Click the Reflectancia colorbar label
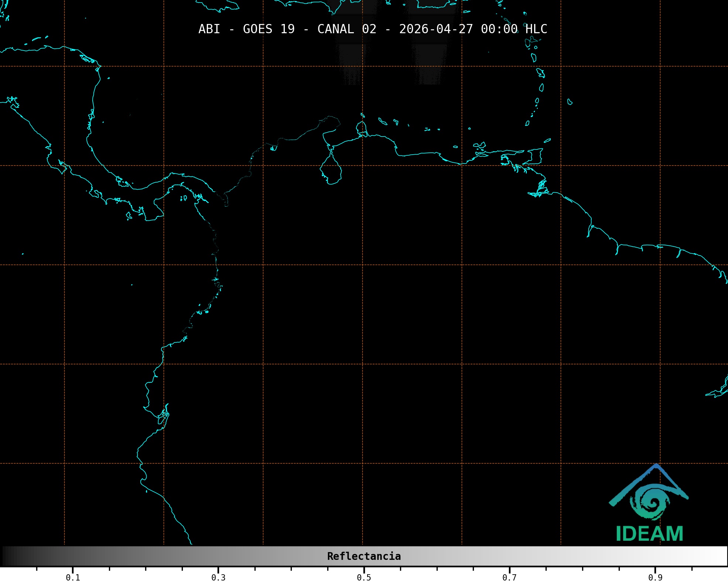This screenshot has height=582, width=728. point(364,556)
